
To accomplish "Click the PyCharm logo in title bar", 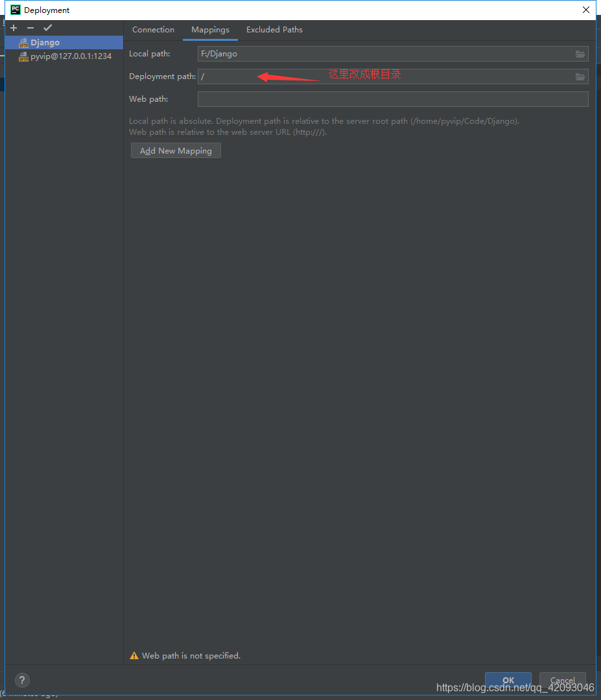I will [15, 10].
